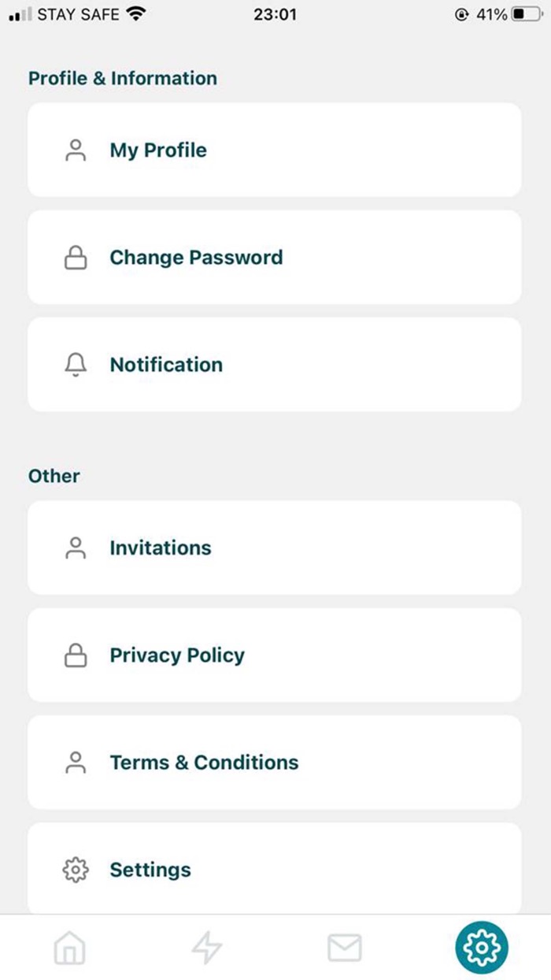Viewport: 551px width, 980px height.
Task: Click the person icon next to Invitations
Action: [x=76, y=548]
